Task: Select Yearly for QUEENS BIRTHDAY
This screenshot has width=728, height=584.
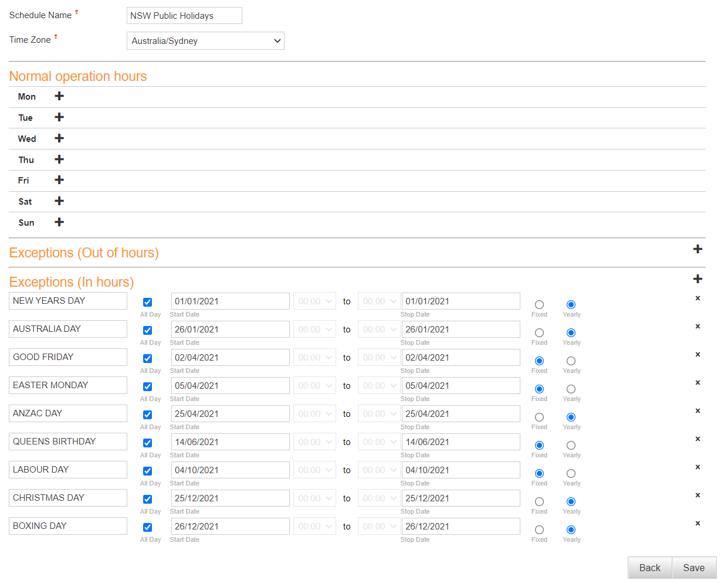Action: [x=571, y=446]
